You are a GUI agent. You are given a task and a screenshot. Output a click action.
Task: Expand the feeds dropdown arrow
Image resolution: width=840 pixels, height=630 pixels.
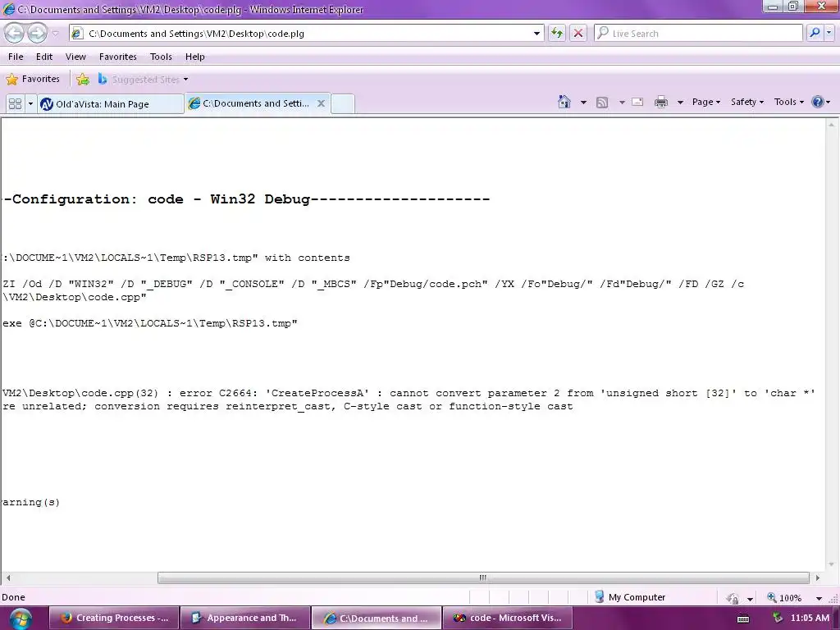pyautogui.click(x=622, y=103)
